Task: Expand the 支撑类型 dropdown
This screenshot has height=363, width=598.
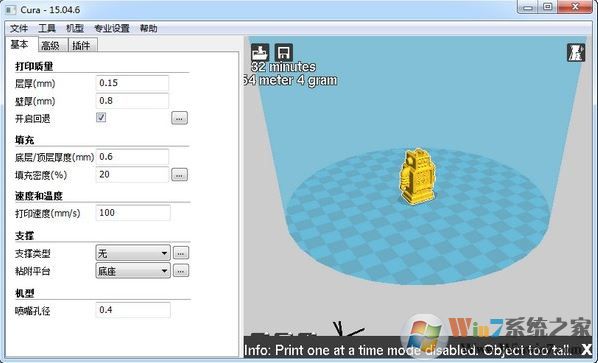Action: (133, 253)
